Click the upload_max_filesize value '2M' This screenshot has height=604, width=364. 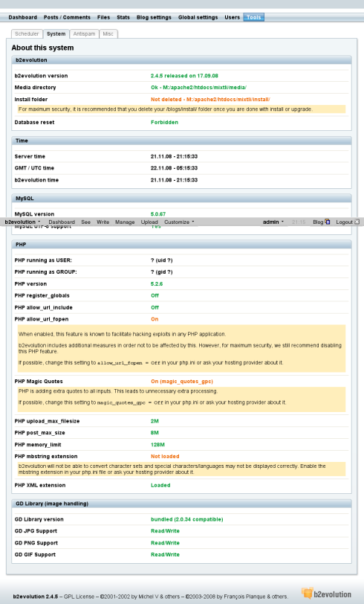pos(155,421)
